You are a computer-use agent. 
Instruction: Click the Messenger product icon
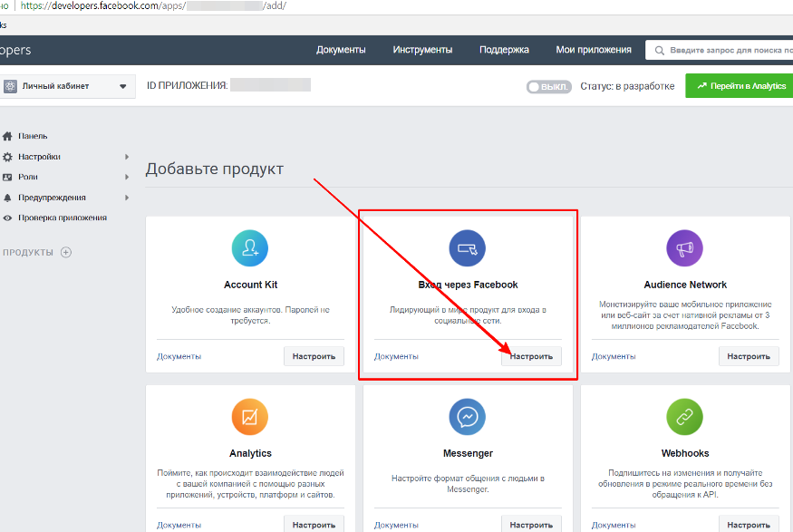pos(468,417)
